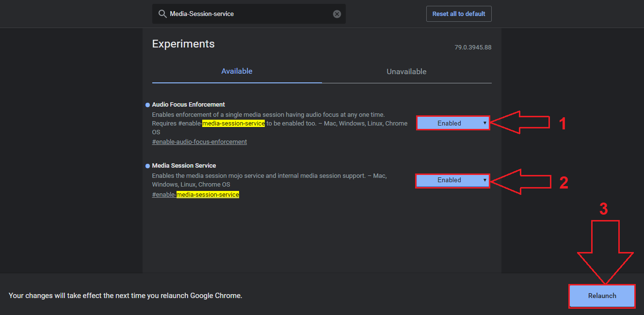Click the version number 79.0.3945.88
The height and width of the screenshot is (315, 644).
[x=473, y=47]
